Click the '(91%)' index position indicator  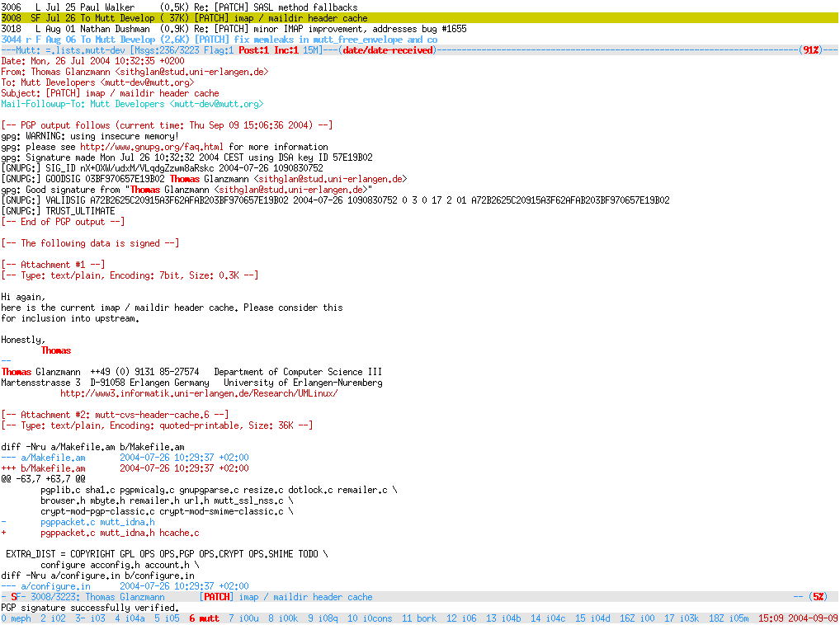[810, 50]
